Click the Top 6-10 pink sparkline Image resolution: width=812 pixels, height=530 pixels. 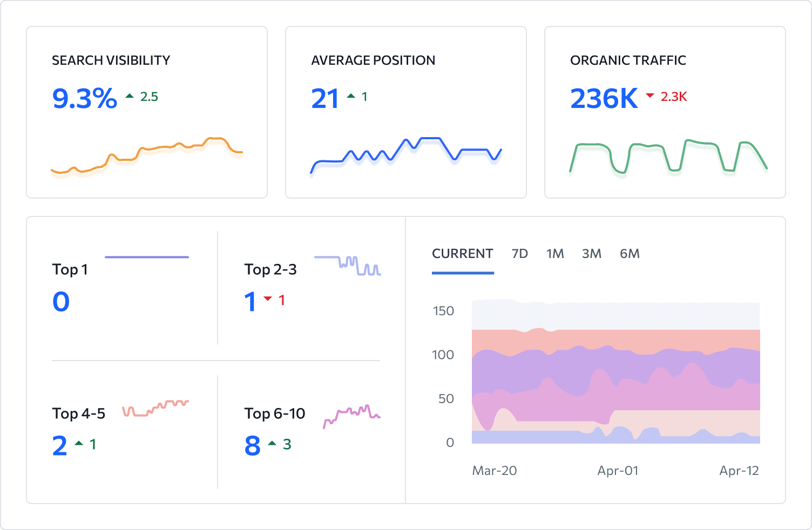pos(352,415)
